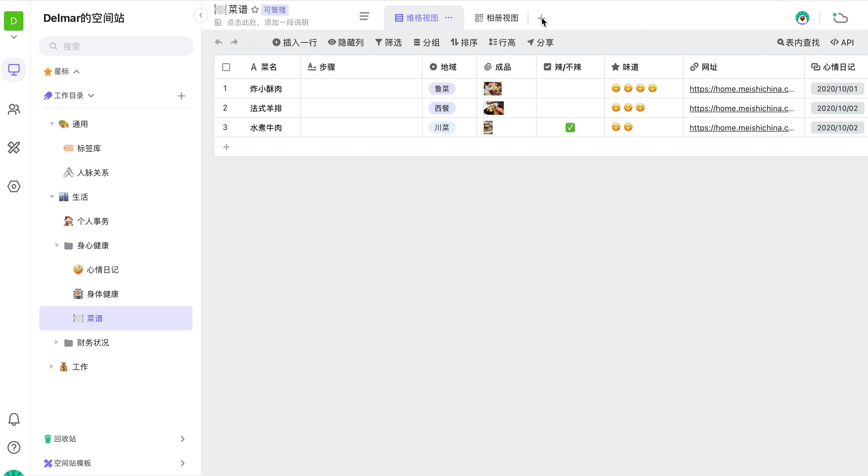This screenshot has width=868, height=476.
Task: Toggle the select-all checkbox in header
Action: 226,67
